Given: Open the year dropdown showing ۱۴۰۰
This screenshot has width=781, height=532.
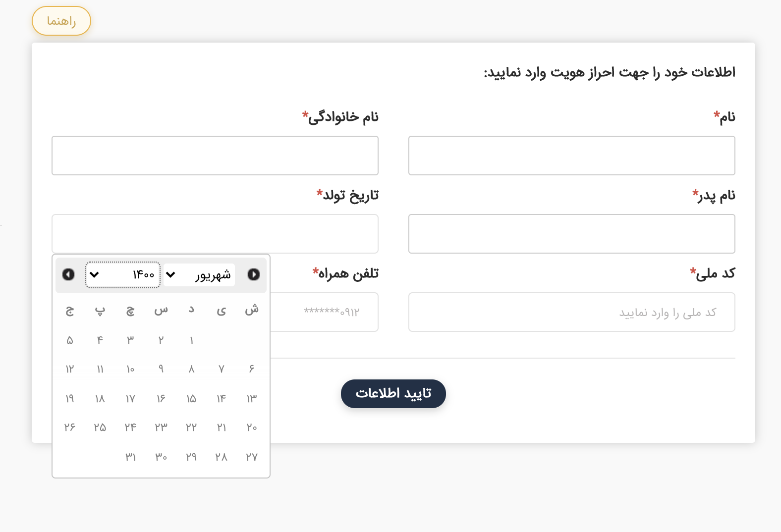Looking at the screenshot, I should pyautogui.click(x=123, y=274).
